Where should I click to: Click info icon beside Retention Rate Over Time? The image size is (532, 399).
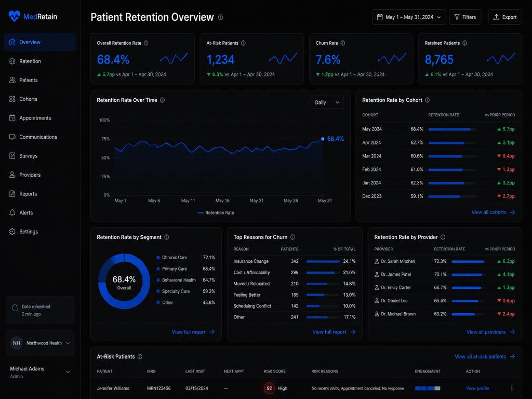pyautogui.click(x=163, y=100)
